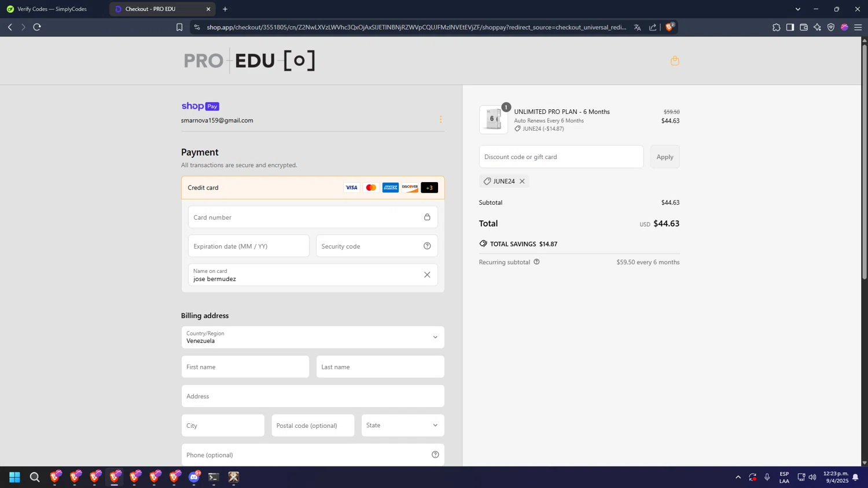This screenshot has height=488, width=868.
Task: Open the page translate icon
Action: [637, 27]
